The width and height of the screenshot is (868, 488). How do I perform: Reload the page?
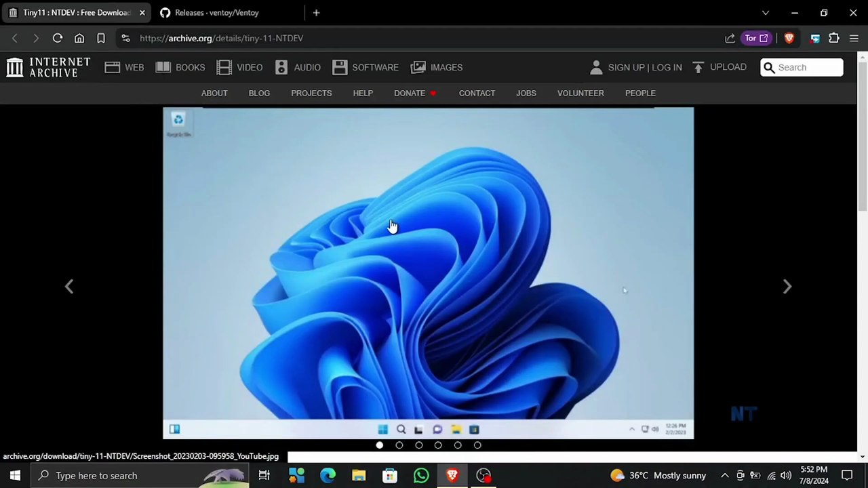pos(58,38)
